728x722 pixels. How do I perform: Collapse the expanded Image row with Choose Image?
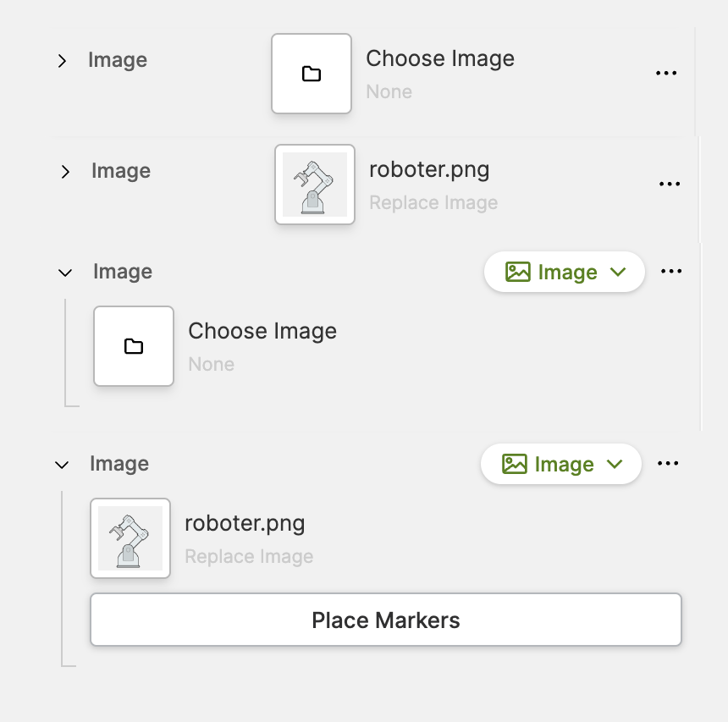[64, 273]
